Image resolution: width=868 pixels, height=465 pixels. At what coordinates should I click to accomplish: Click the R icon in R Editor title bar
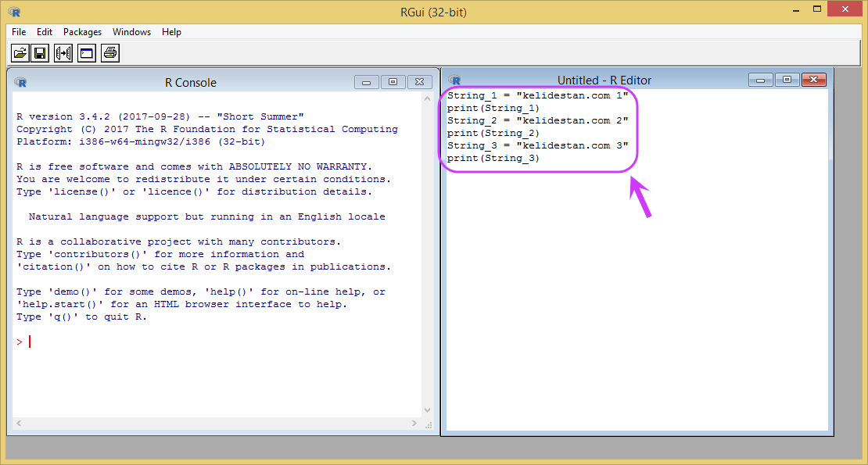tap(454, 80)
